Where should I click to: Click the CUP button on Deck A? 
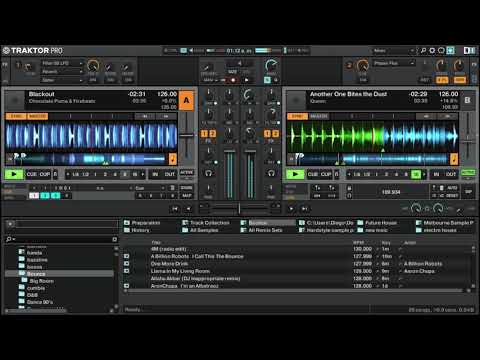tap(45, 174)
